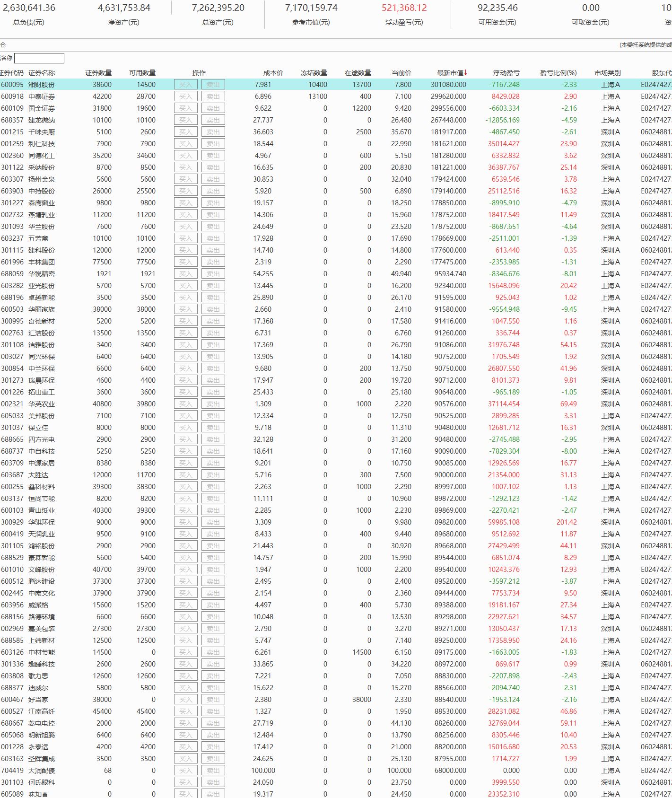672x798 pixels.
Task: Click 买入 button for 味知香
Action: tap(186, 794)
